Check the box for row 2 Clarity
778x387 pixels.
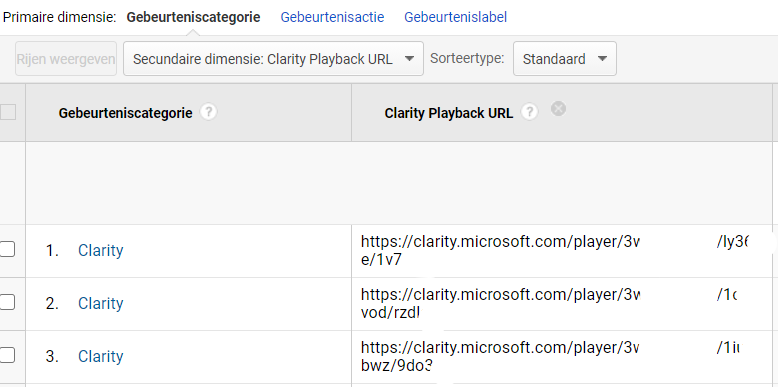coord(7,302)
